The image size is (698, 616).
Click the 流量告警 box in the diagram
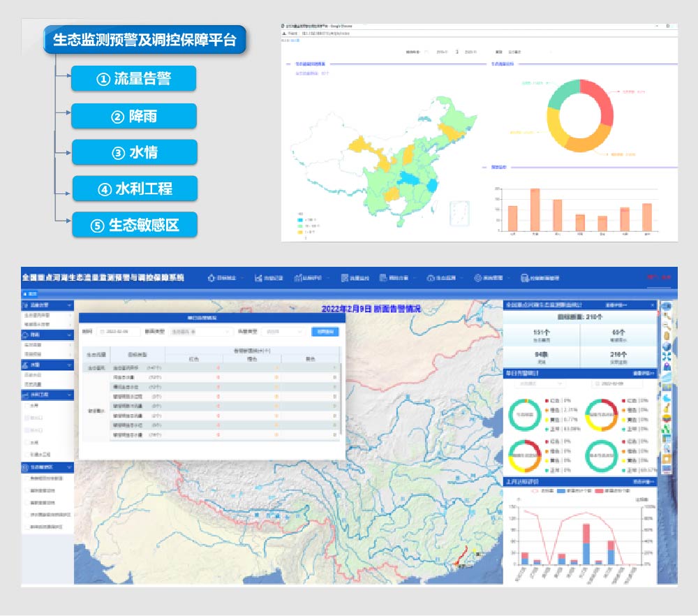[x=133, y=79]
